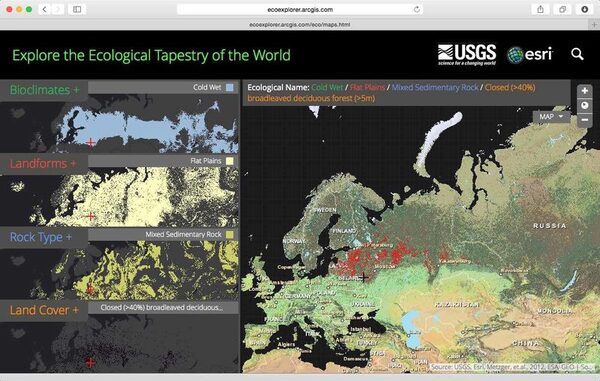
Task: Click the esri logo
Action: (x=530, y=54)
